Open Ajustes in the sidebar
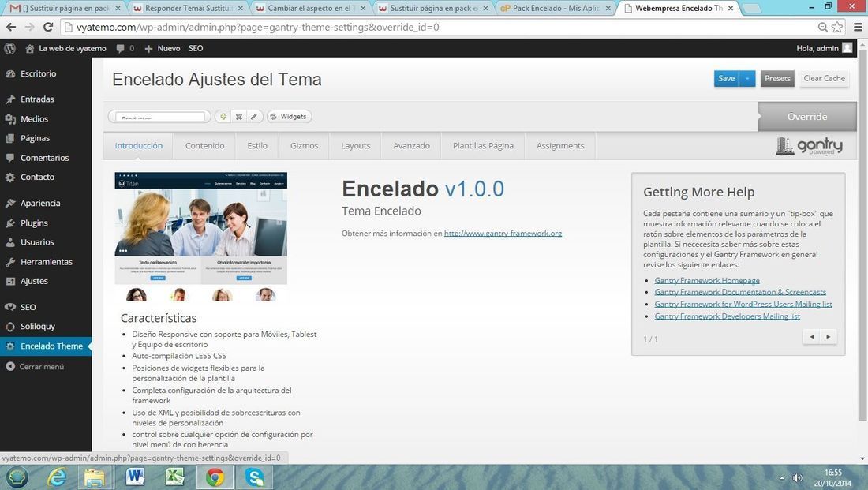The image size is (868, 490). 34,281
